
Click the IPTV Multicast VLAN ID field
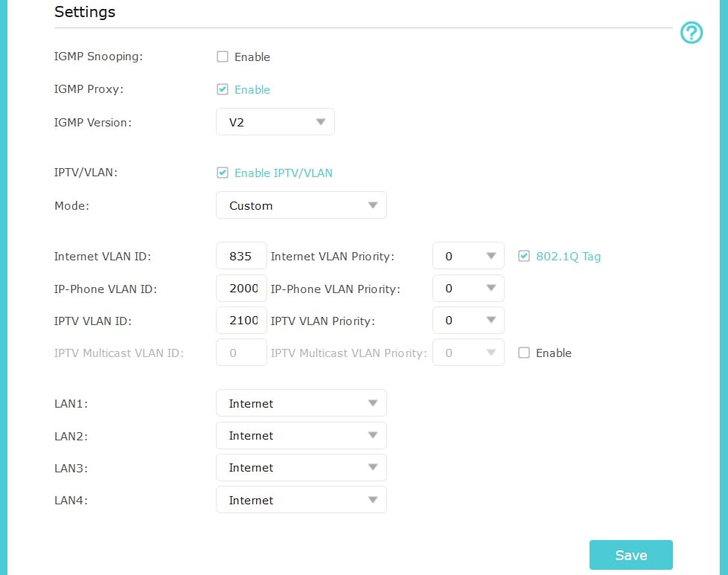click(241, 353)
